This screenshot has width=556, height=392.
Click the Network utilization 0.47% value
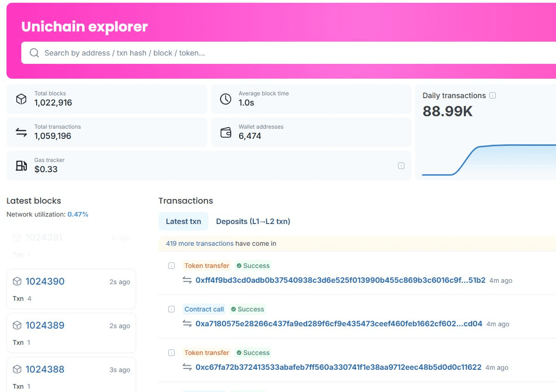[x=78, y=214]
